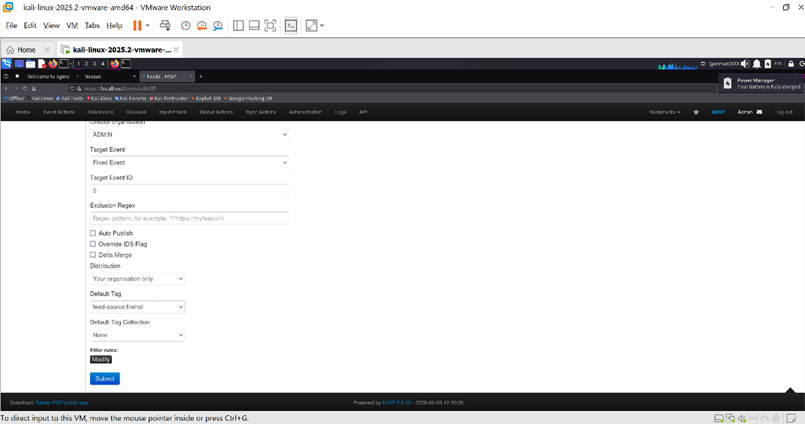Submit the feed form
The width and height of the screenshot is (805, 424).
click(x=105, y=379)
